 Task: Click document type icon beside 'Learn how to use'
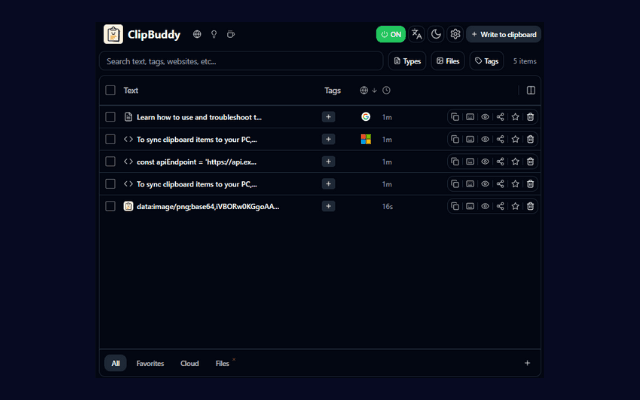pos(128,117)
